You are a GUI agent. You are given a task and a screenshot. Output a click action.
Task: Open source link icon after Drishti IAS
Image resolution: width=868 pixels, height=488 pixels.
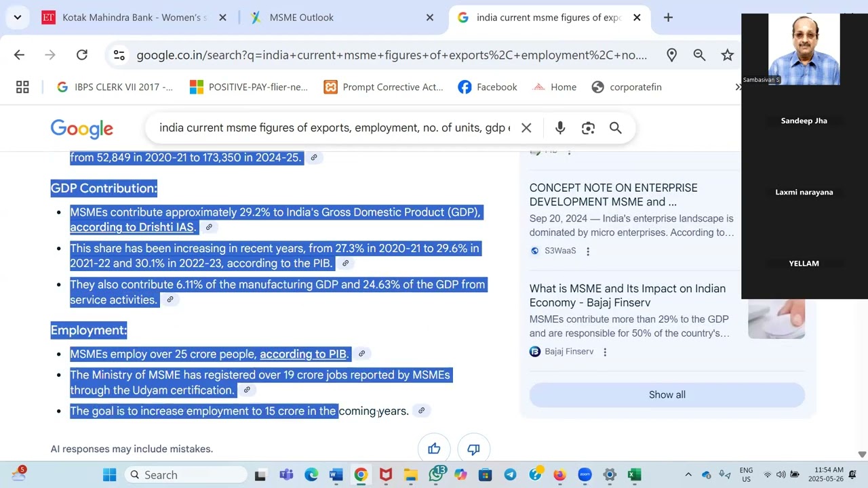[x=209, y=227]
